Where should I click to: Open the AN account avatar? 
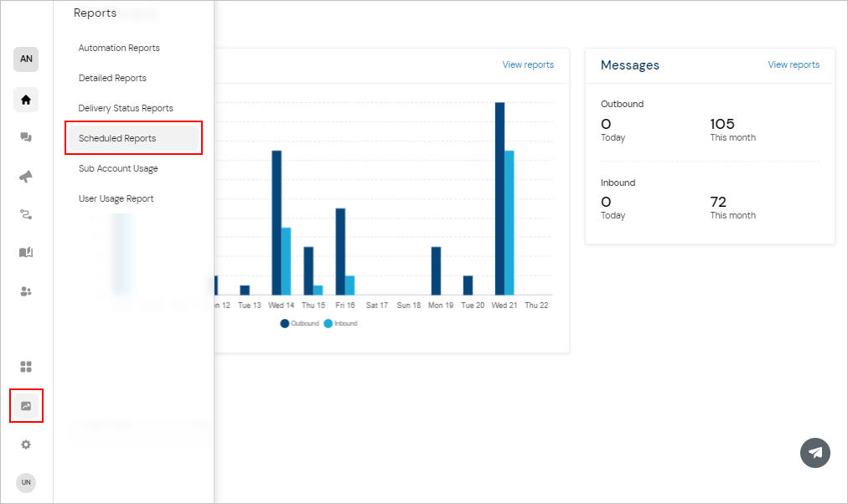point(26,59)
